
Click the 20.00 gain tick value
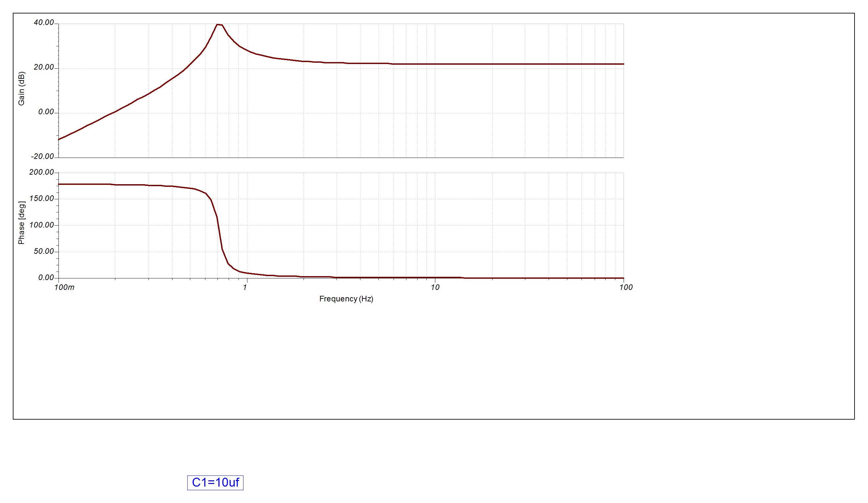44,67
